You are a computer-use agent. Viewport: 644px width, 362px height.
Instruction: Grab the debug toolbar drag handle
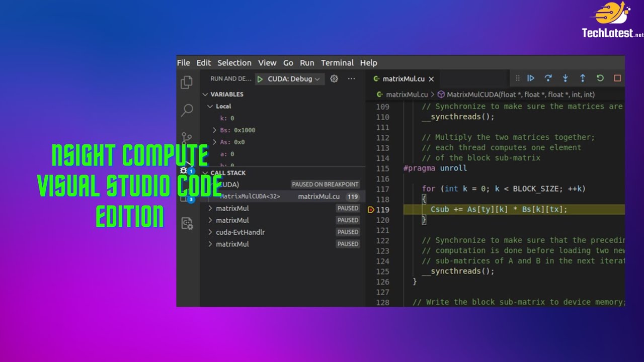(517, 78)
